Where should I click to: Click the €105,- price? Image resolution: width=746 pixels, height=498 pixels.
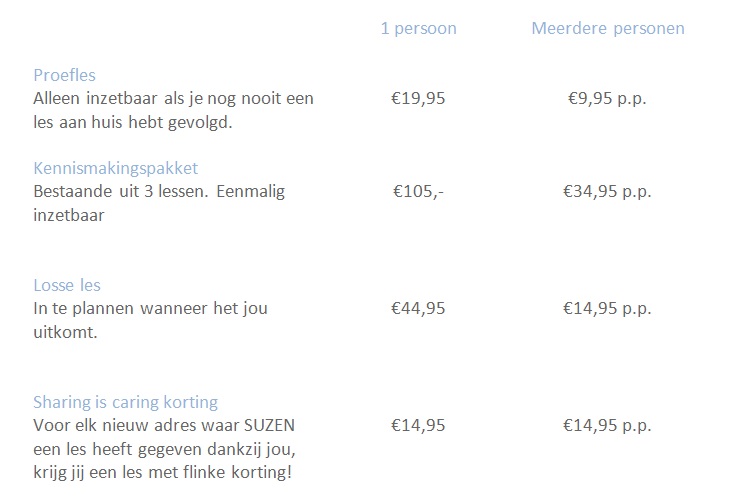coord(418,191)
